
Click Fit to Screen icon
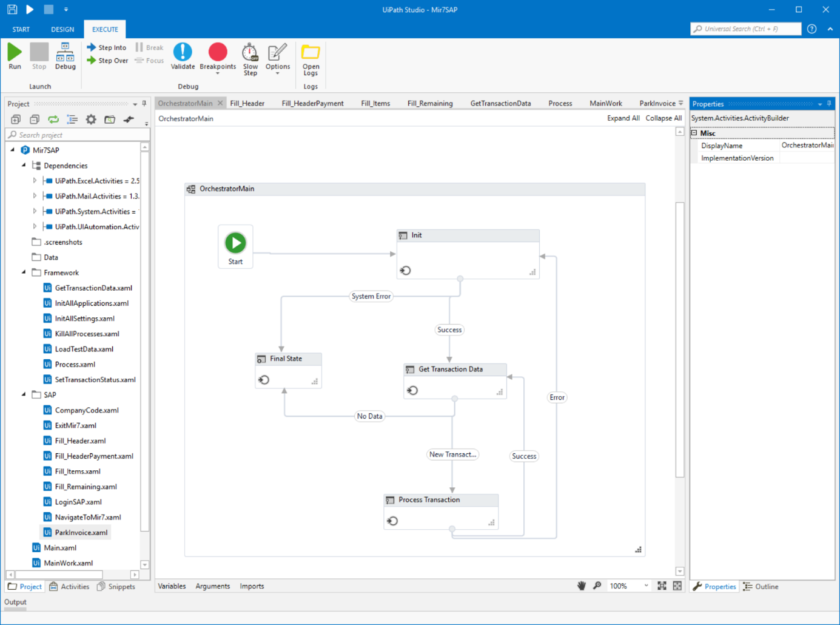(x=662, y=586)
